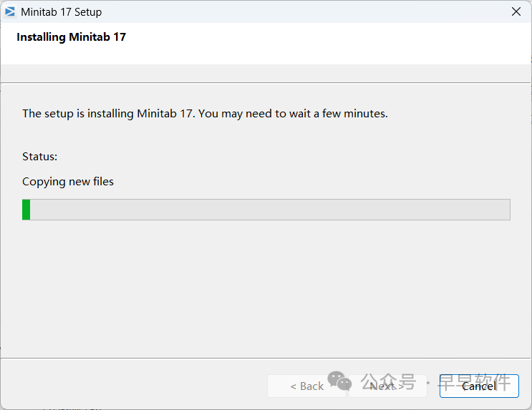The height and width of the screenshot is (410, 532).
Task: Click the "Minitab 17 Setup" title text
Action: tap(62, 11)
